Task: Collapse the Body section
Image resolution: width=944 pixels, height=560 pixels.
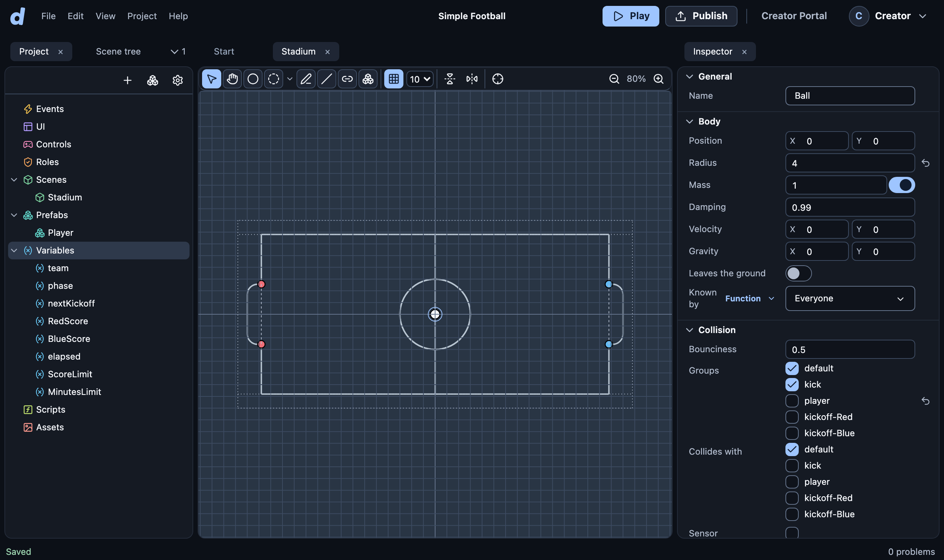Action: [x=690, y=122]
